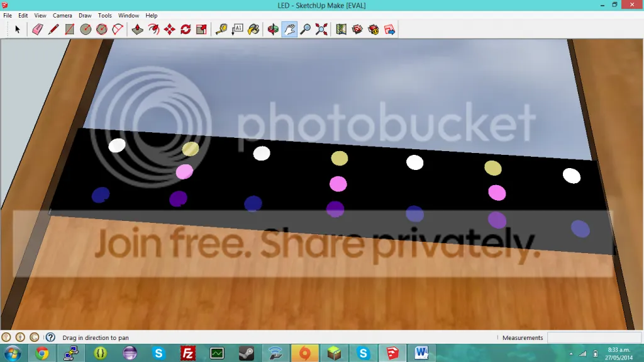Show hidden system tray icons arrow

pyautogui.click(x=571, y=354)
